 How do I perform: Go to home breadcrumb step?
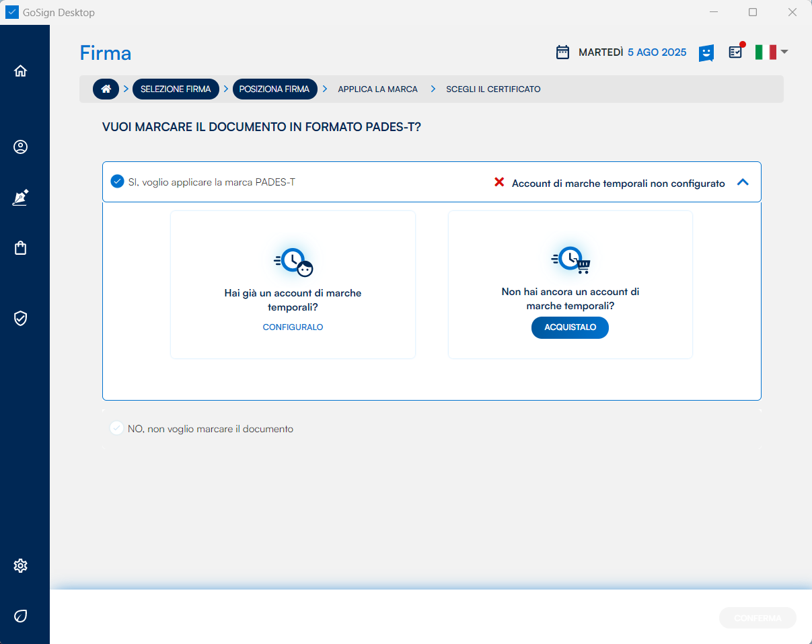(106, 89)
